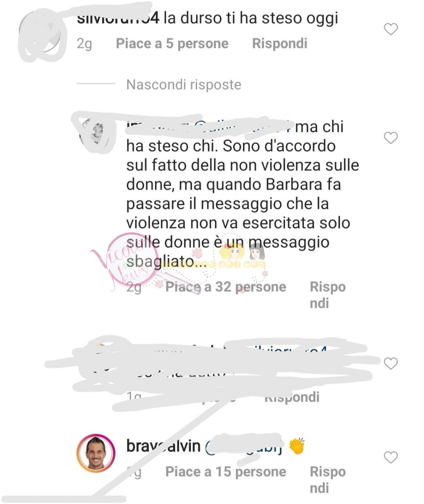Tap the heart beside the Barbara violenza reply
Image resolution: width=424 pixels, height=504 pixels.
pos(391,138)
